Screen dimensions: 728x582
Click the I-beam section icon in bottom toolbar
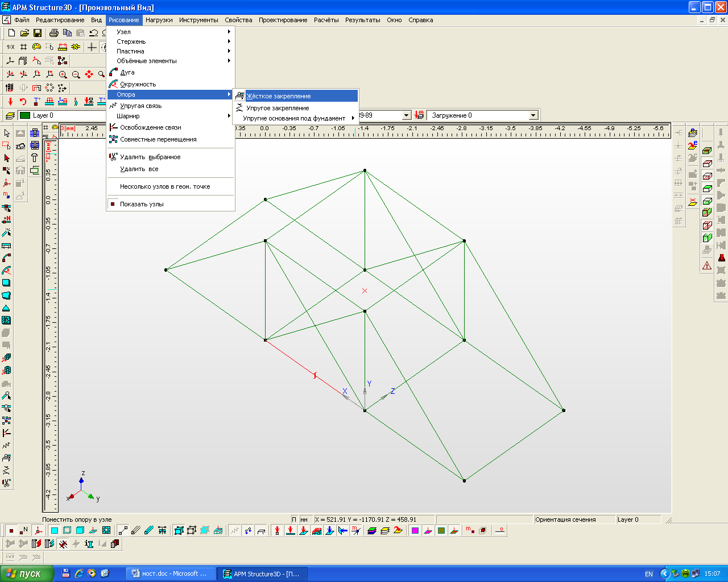coord(89,543)
